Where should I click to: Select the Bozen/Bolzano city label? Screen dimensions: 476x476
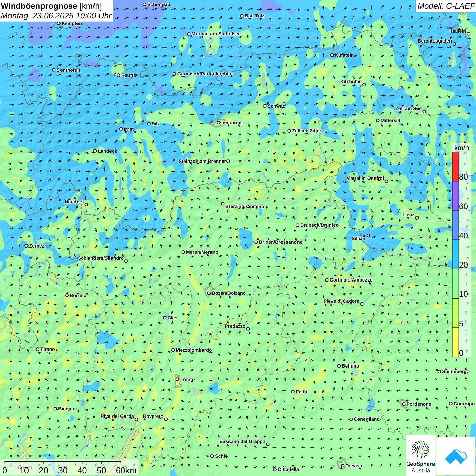[x=228, y=293]
